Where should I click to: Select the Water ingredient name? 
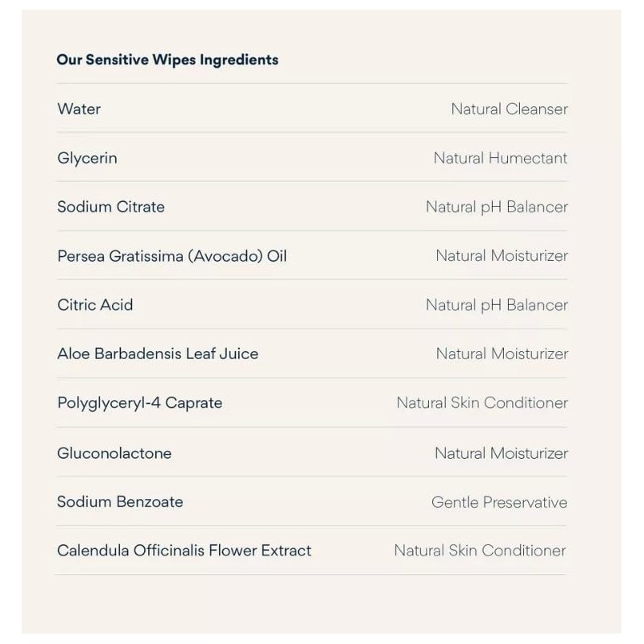click(x=79, y=109)
